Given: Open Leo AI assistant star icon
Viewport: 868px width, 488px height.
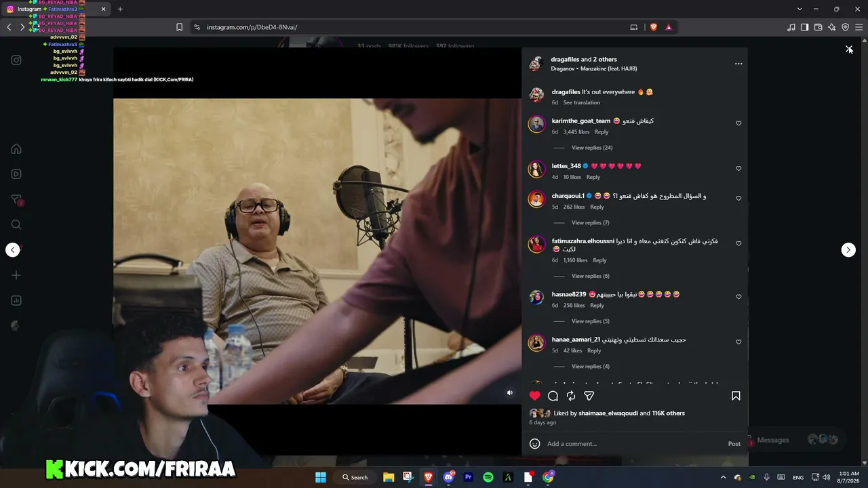Looking at the screenshot, I should (x=832, y=27).
